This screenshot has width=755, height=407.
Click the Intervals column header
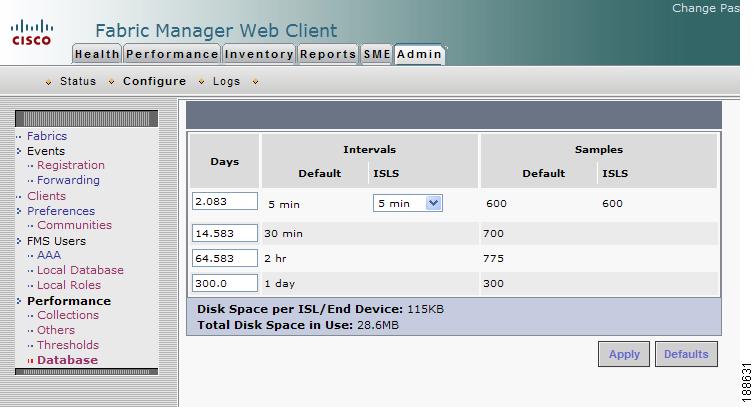369,149
